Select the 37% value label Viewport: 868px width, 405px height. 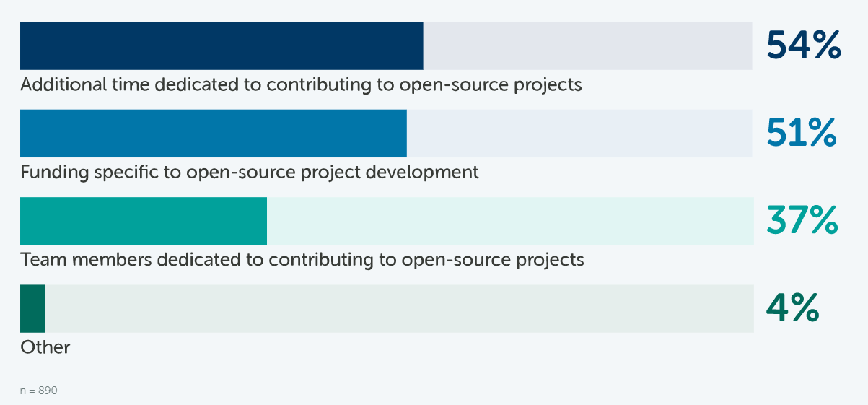click(x=802, y=221)
